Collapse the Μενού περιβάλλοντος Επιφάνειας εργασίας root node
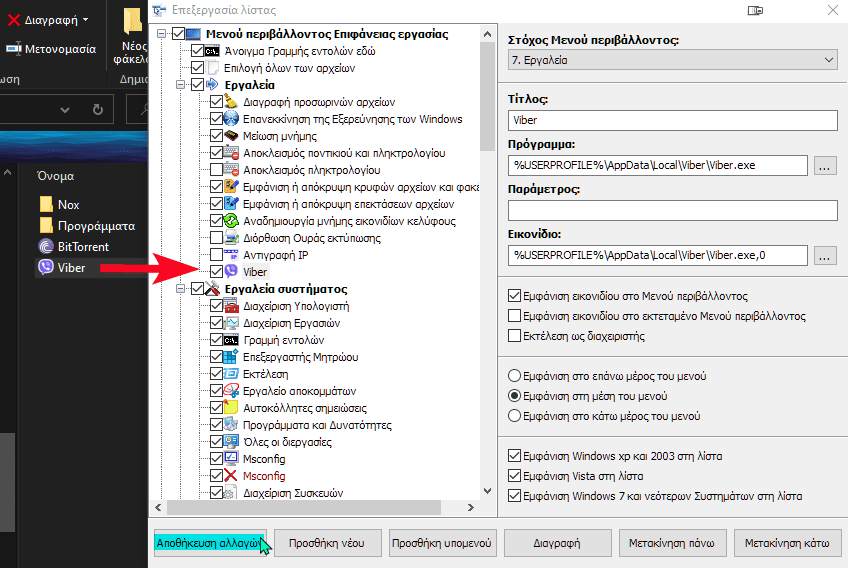 pos(161,34)
